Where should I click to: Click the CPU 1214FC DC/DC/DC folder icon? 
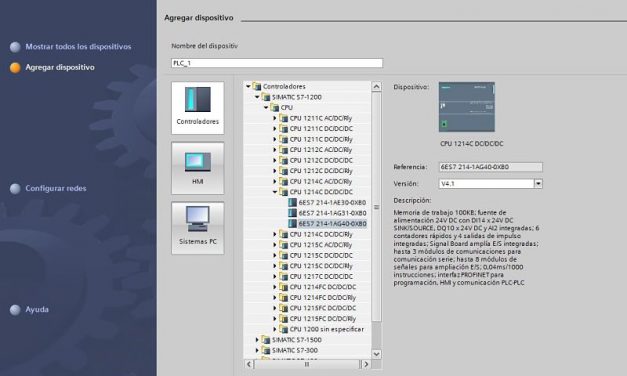[x=284, y=287]
